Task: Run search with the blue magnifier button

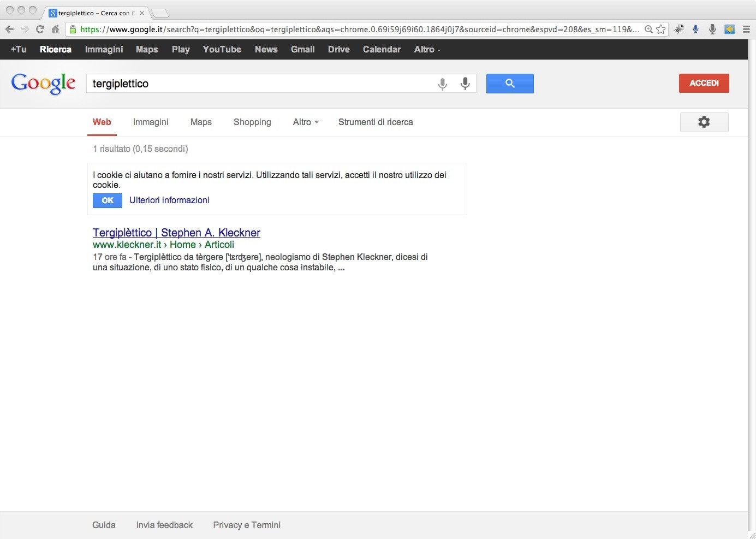Action: (x=510, y=84)
